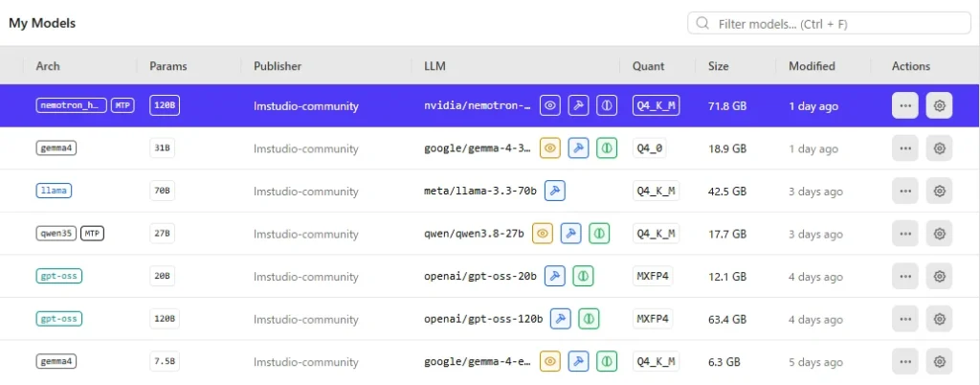Click the blue llama architecture tag
Screen dimensions: 980x385
(54, 191)
